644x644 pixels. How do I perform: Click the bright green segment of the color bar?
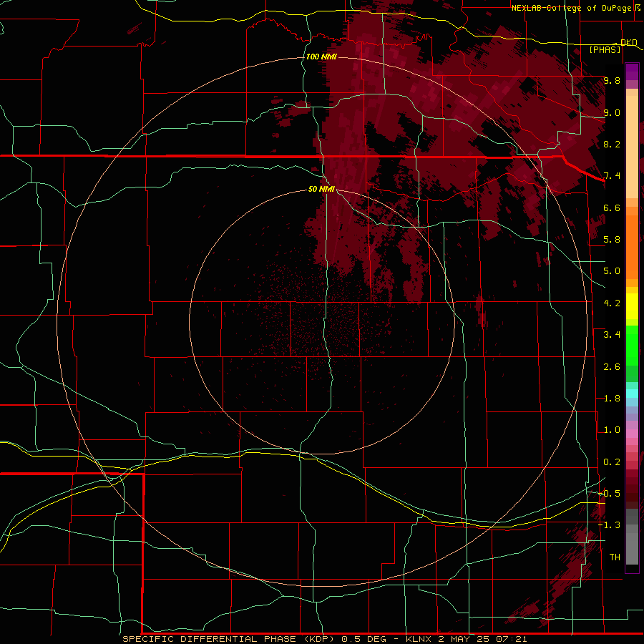point(632,345)
